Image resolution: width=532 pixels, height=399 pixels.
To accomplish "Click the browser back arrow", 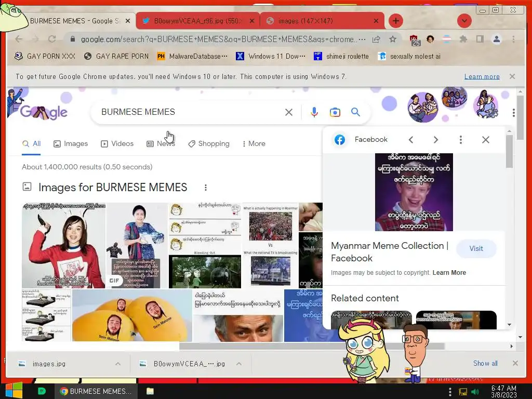I will click(x=19, y=39).
